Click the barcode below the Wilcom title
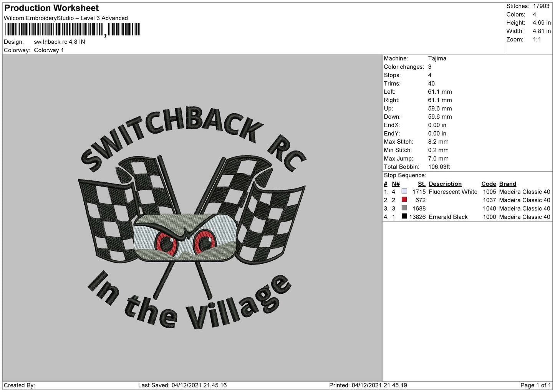555x392 pixels. point(73,30)
